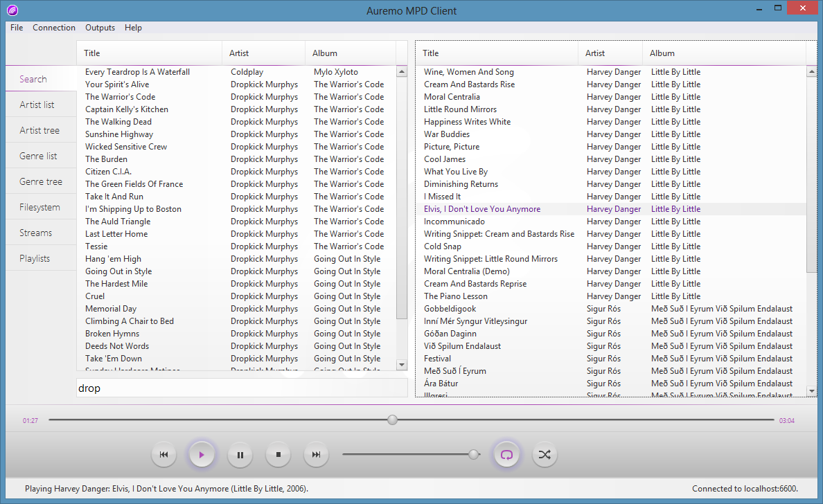Image resolution: width=823 pixels, height=504 pixels.
Task: Click the search results scrollbar thumb
Action: click(x=402, y=198)
